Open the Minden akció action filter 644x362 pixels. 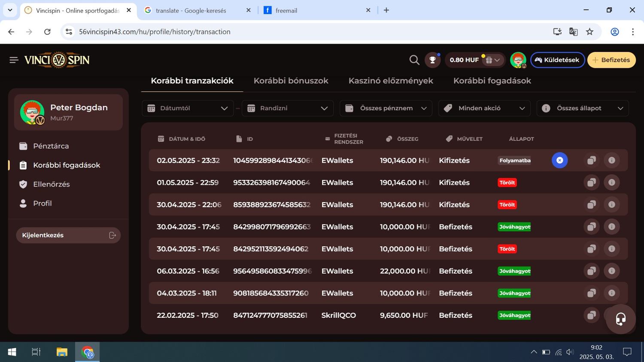484,108
